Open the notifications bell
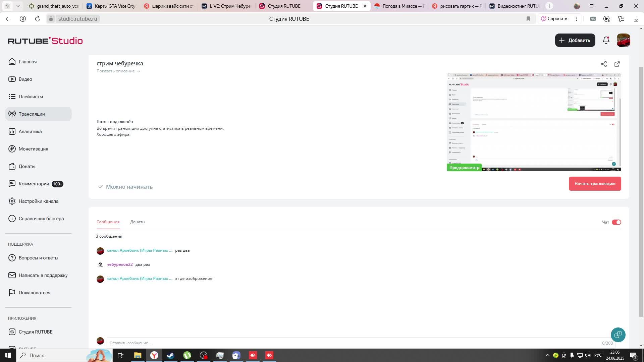Screen dimensions: 644x362 pyautogui.click(x=606, y=40)
